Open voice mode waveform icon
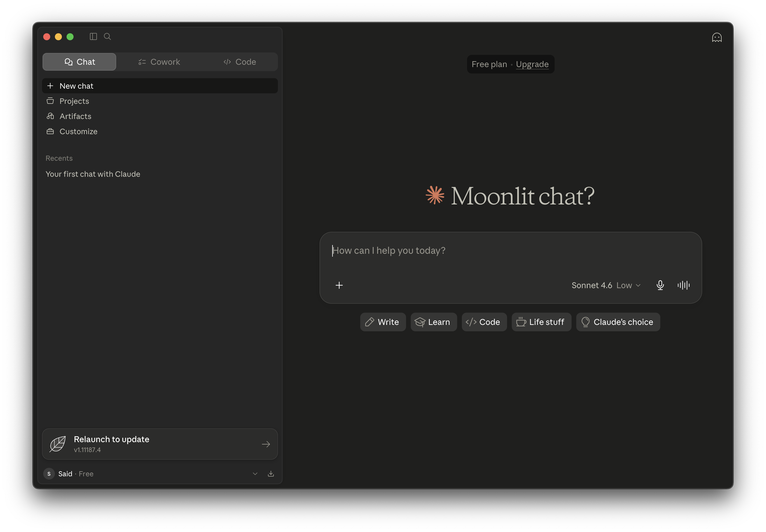The image size is (766, 532). (x=684, y=285)
